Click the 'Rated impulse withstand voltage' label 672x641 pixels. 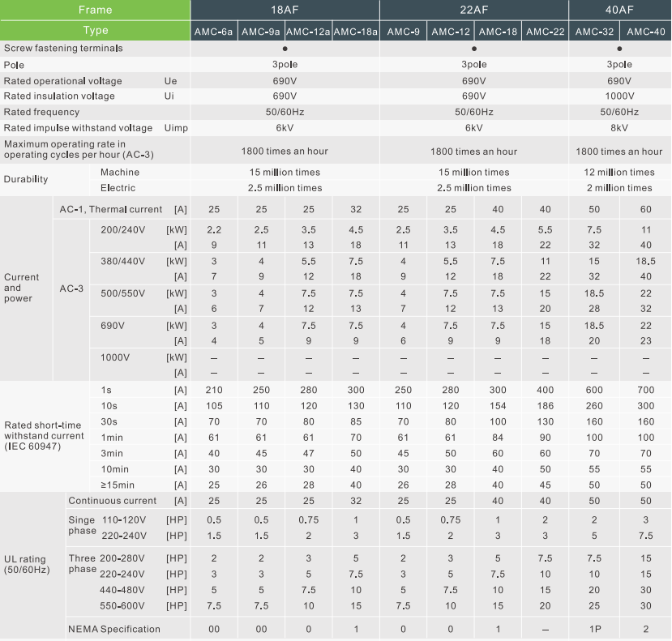(x=78, y=128)
